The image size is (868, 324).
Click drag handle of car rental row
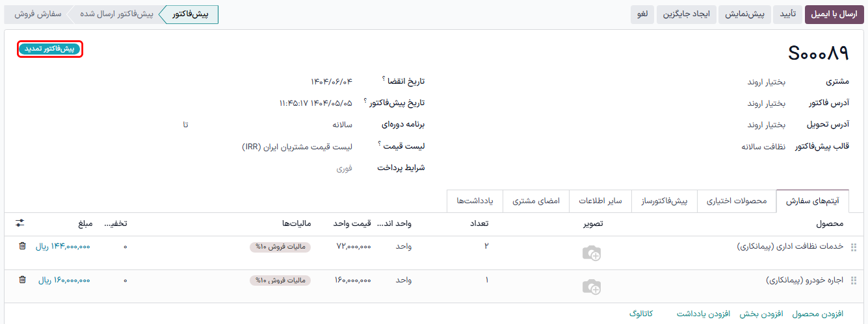[854, 280]
